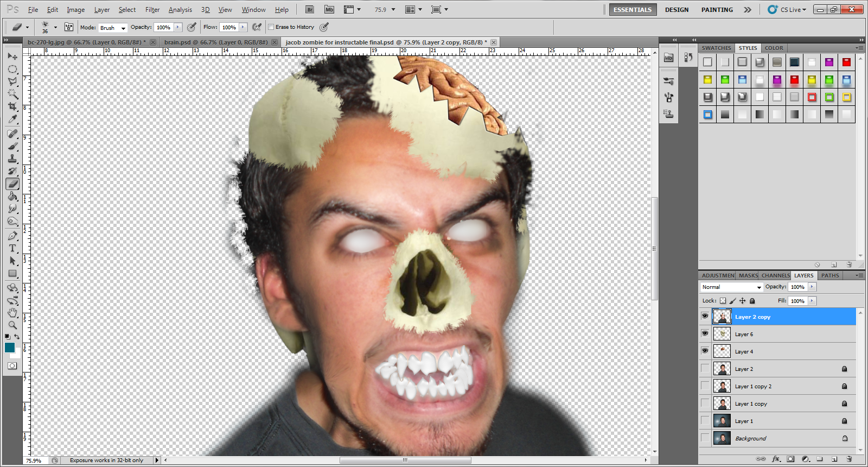Image resolution: width=868 pixels, height=467 pixels.
Task: Add layer mask from Layers panel
Action: [790, 459]
